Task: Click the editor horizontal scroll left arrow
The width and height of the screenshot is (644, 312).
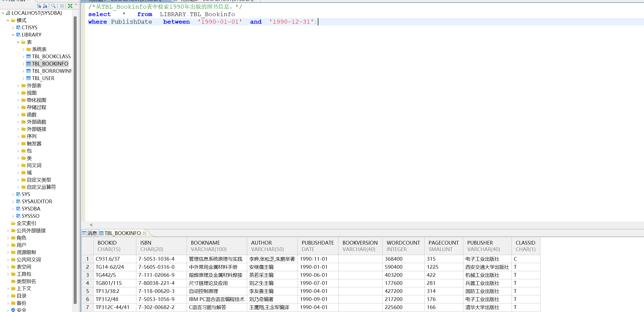Action: pos(91,225)
